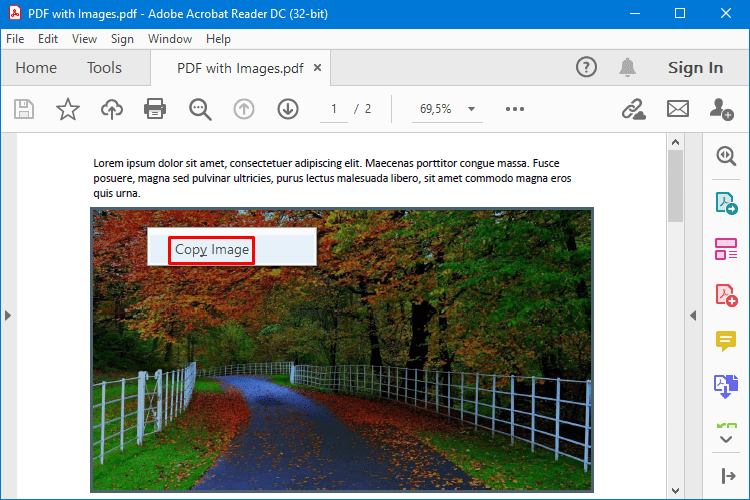The image size is (750, 500).
Task: Open the Find text magnifier icon
Action: coord(200,109)
